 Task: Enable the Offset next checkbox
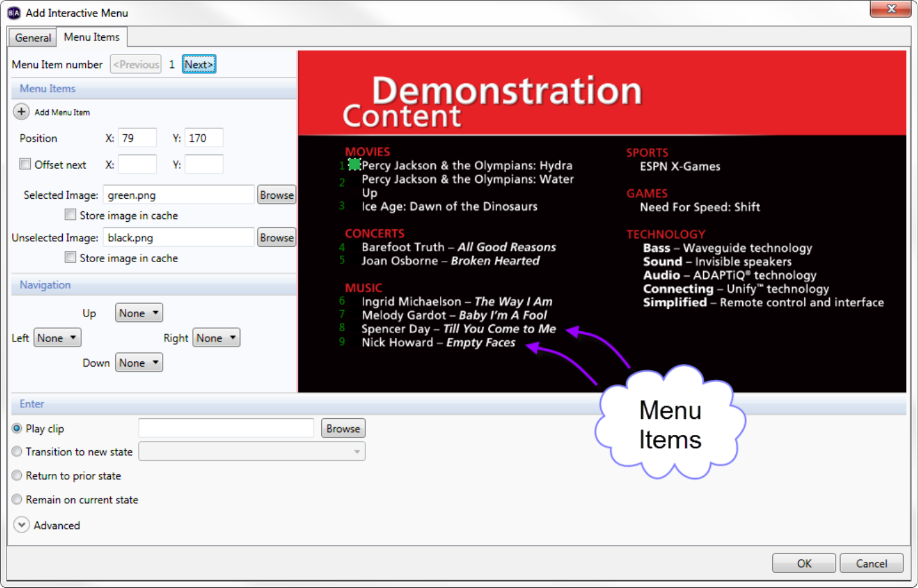(x=25, y=164)
